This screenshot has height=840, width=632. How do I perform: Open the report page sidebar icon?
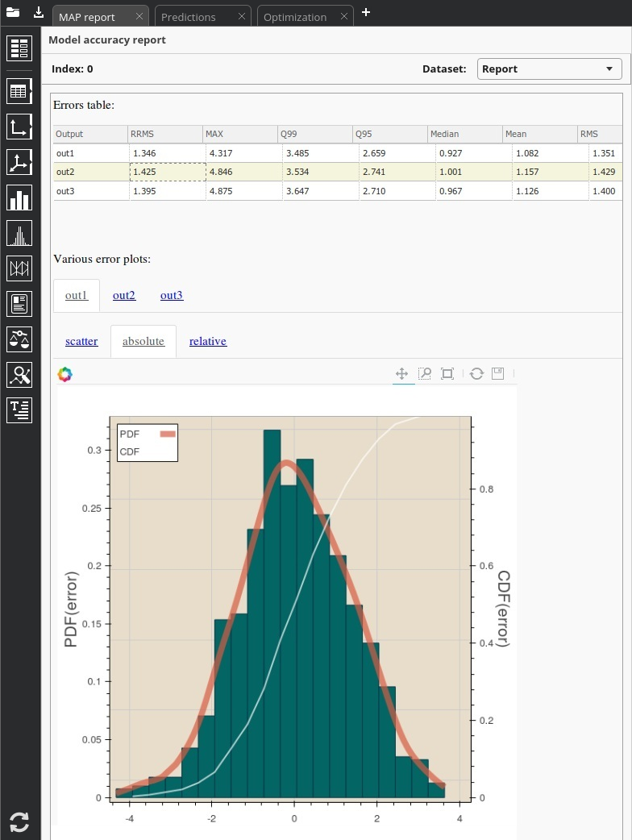pos(19,304)
